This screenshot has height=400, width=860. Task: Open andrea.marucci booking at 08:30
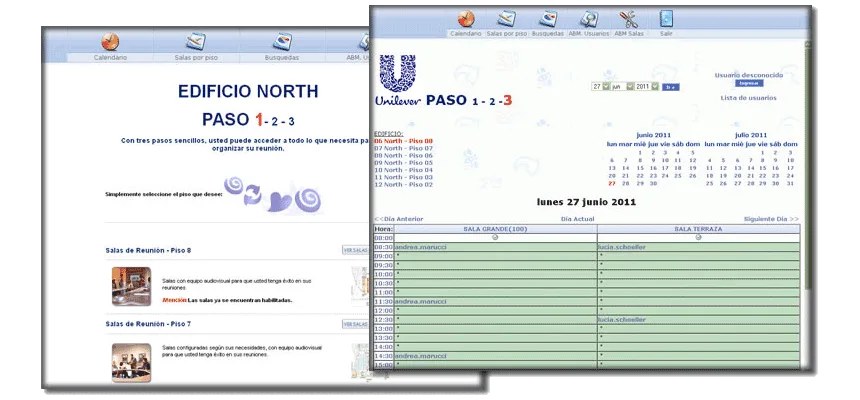tap(421, 247)
